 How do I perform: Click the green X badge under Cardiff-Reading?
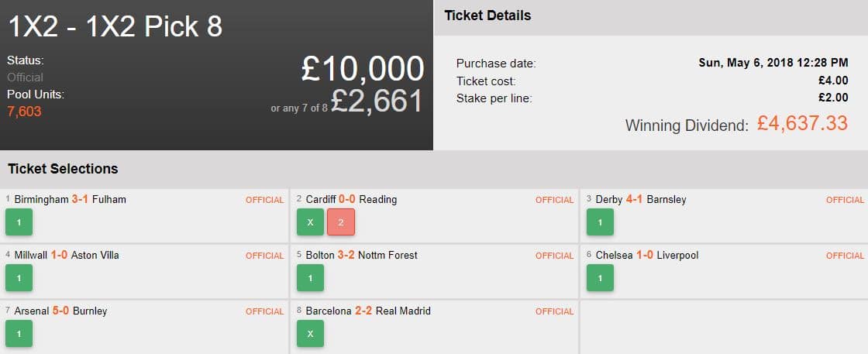click(x=310, y=222)
